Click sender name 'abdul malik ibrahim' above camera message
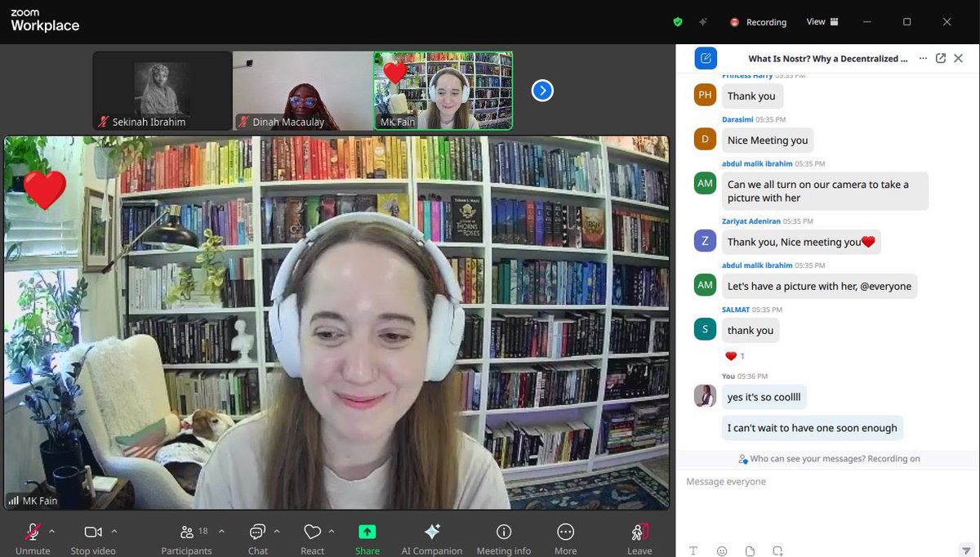This screenshot has width=980, height=557. click(757, 164)
